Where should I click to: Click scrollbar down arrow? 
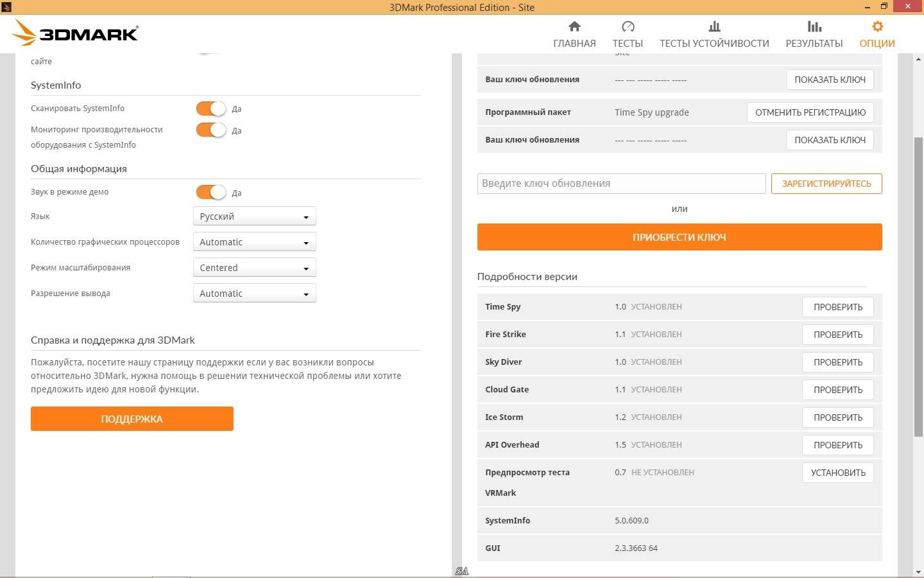point(918,572)
